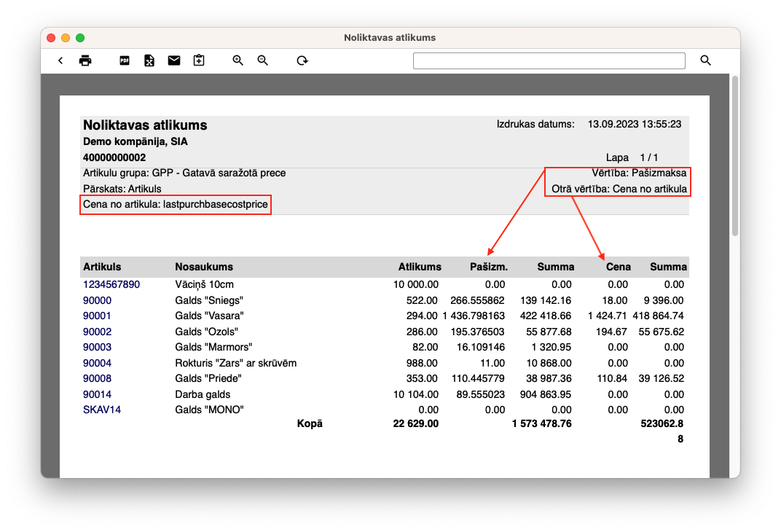Zoom out of the report
Viewport: 781px width, 532px height.
click(x=263, y=60)
